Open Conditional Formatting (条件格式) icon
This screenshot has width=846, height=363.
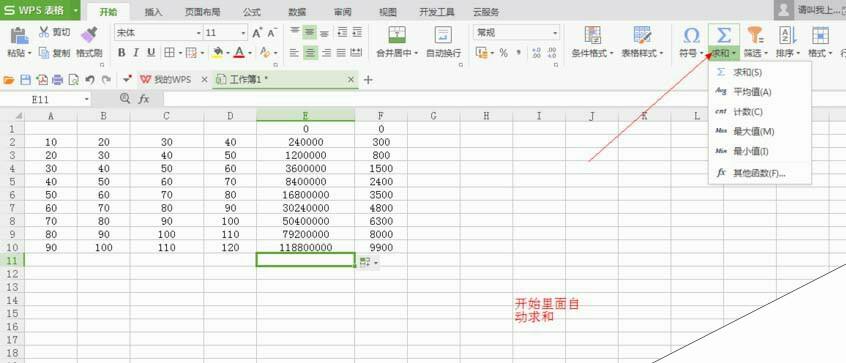tap(593, 35)
